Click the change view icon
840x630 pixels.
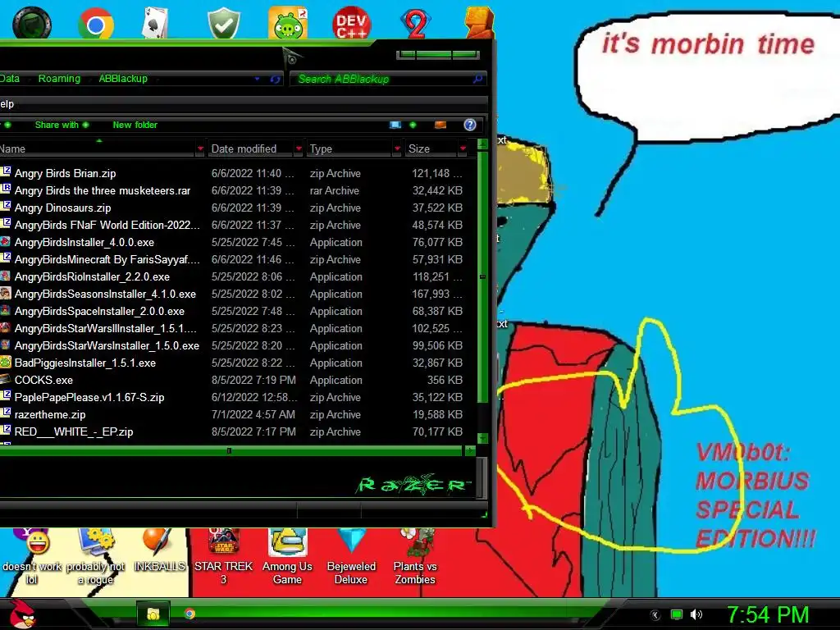395,125
